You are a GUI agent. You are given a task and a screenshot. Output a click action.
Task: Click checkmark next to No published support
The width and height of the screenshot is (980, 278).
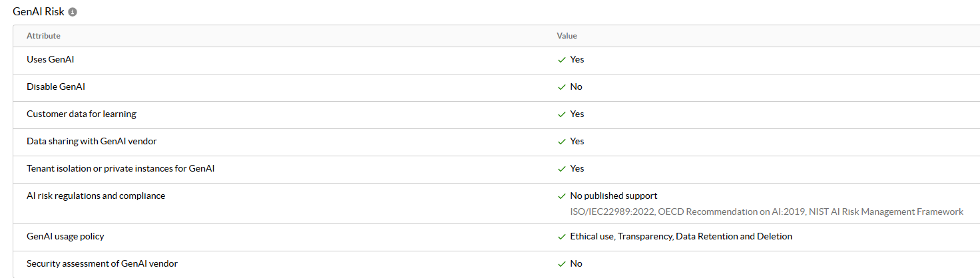tap(562, 196)
